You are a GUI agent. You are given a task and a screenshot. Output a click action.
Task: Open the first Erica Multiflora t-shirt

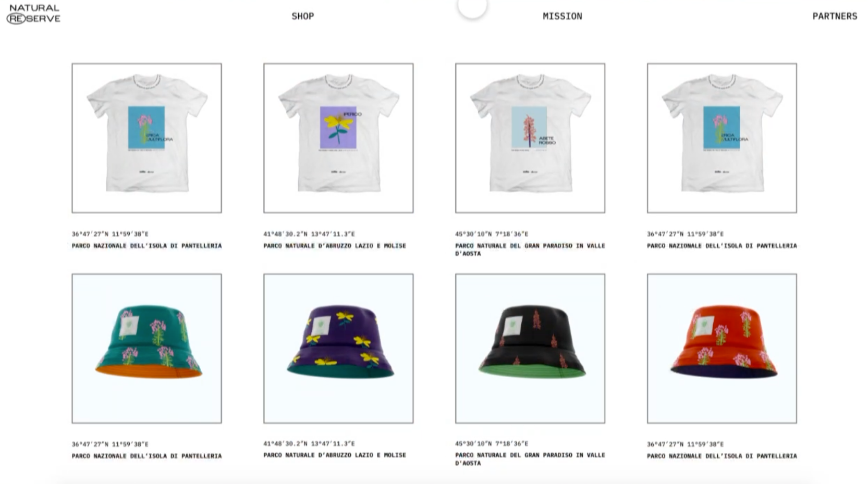tap(146, 138)
